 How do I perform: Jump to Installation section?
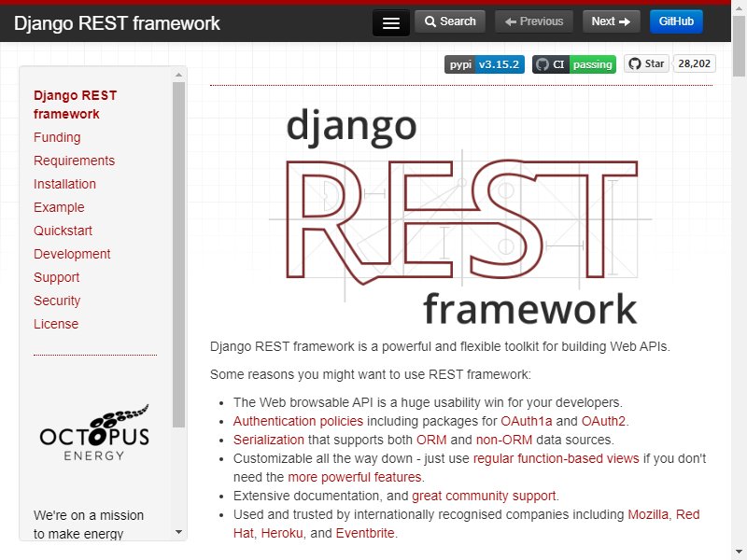pos(64,184)
